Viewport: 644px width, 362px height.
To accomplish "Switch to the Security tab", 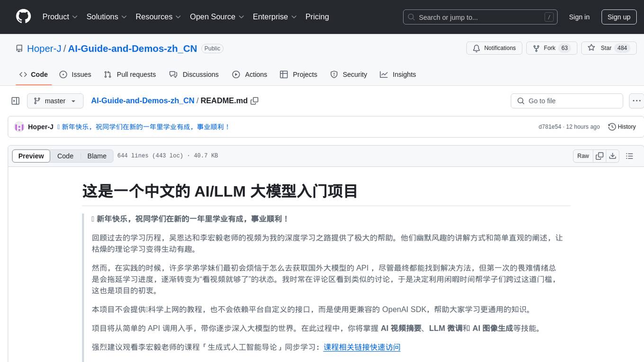I will pos(349,74).
